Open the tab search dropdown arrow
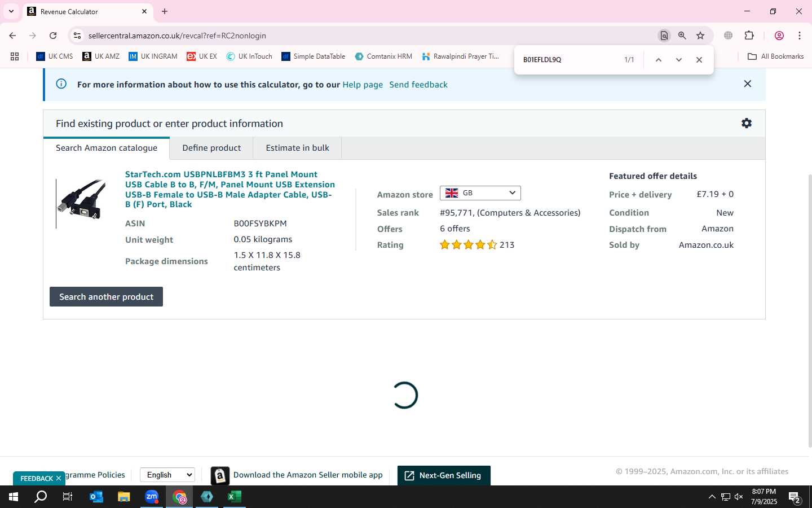The image size is (812, 508). [11, 11]
